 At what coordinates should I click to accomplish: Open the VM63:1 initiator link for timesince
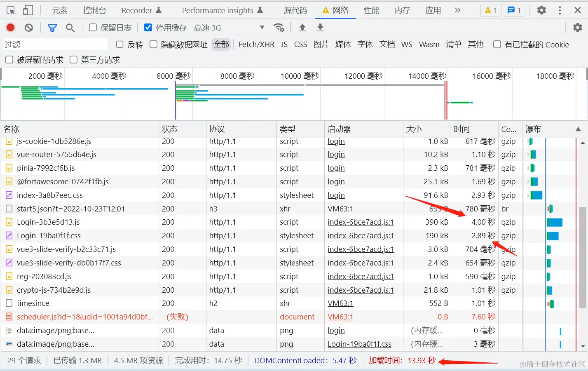click(340, 303)
